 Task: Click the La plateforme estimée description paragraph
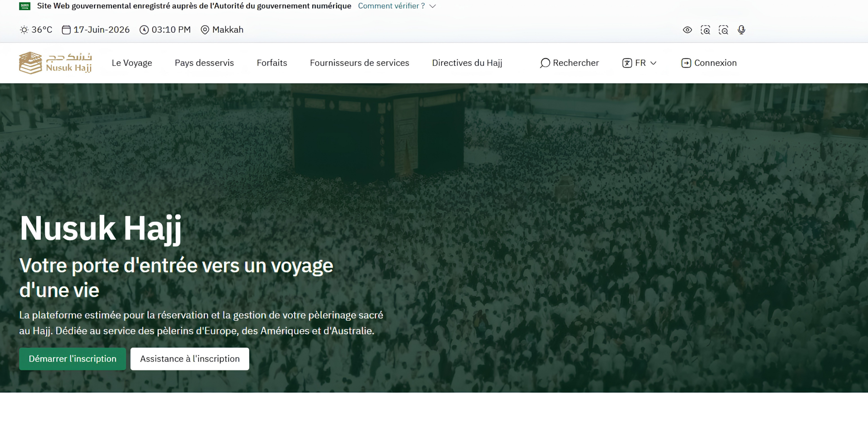pos(201,323)
